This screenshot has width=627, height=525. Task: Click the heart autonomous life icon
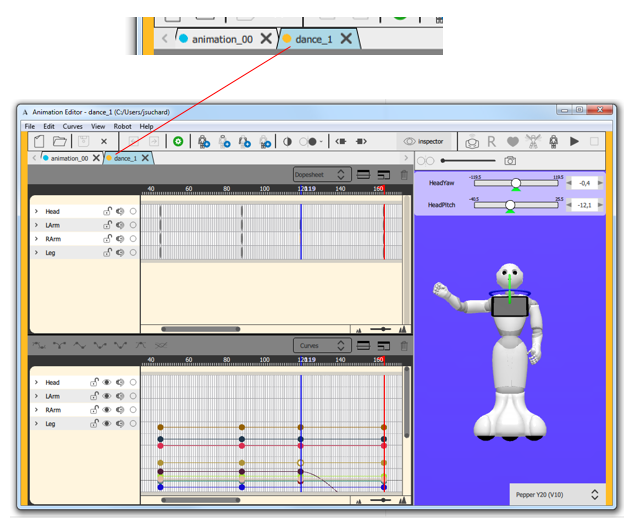(x=513, y=142)
